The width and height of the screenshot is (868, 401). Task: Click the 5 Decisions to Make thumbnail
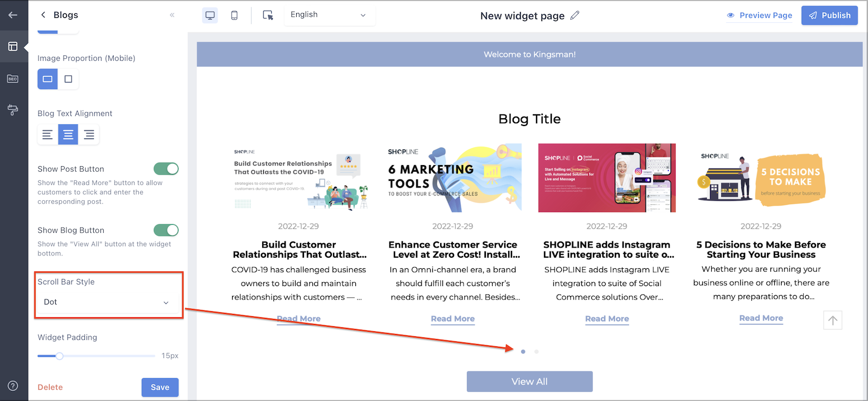(761, 178)
